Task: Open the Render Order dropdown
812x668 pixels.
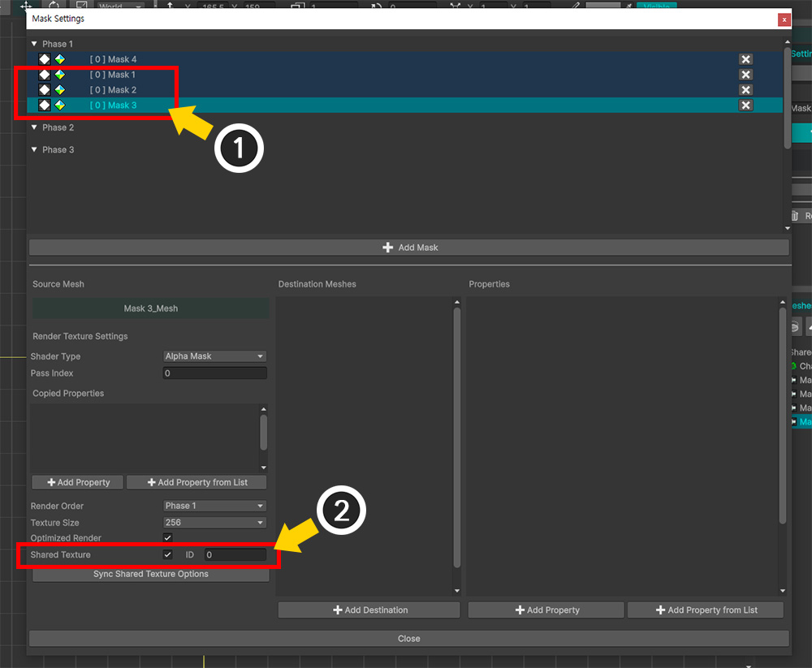Action: 215,506
